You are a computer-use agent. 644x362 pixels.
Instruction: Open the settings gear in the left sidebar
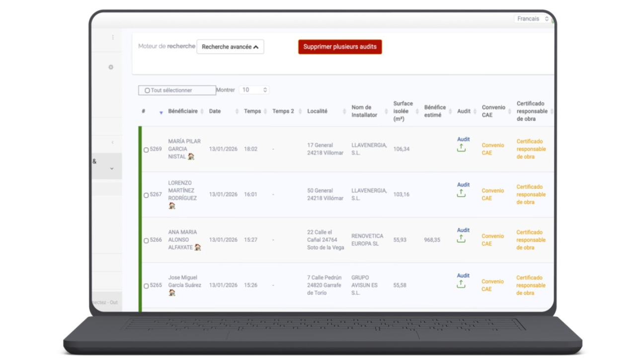[111, 67]
